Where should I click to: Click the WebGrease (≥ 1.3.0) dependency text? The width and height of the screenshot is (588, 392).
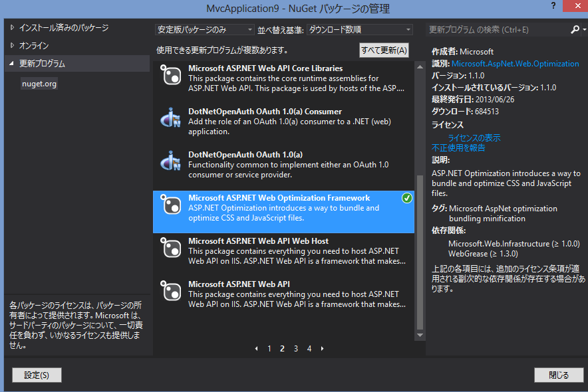[x=483, y=254]
